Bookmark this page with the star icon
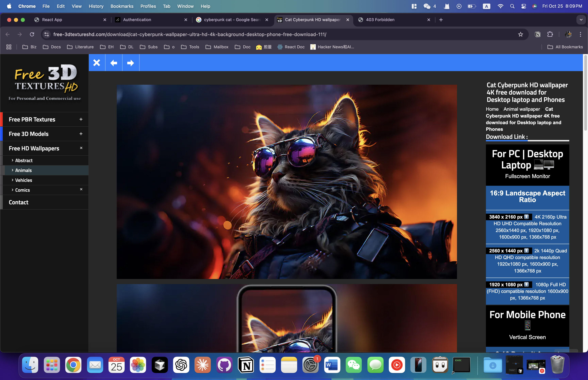This screenshot has height=380, width=588. tap(520, 34)
